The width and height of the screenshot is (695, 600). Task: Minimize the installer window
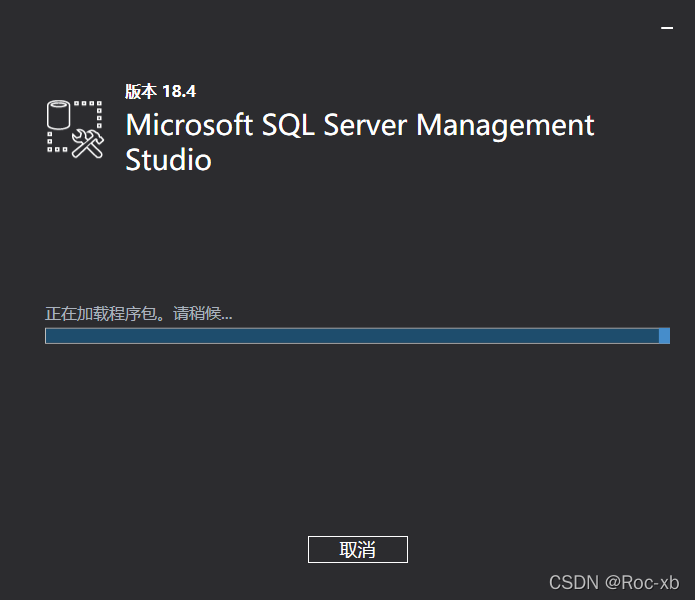(x=667, y=28)
